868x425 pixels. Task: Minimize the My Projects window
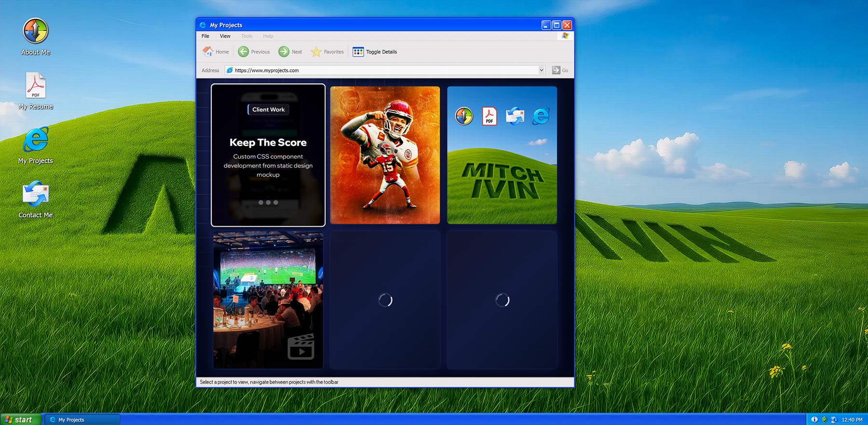pyautogui.click(x=546, y=25)
